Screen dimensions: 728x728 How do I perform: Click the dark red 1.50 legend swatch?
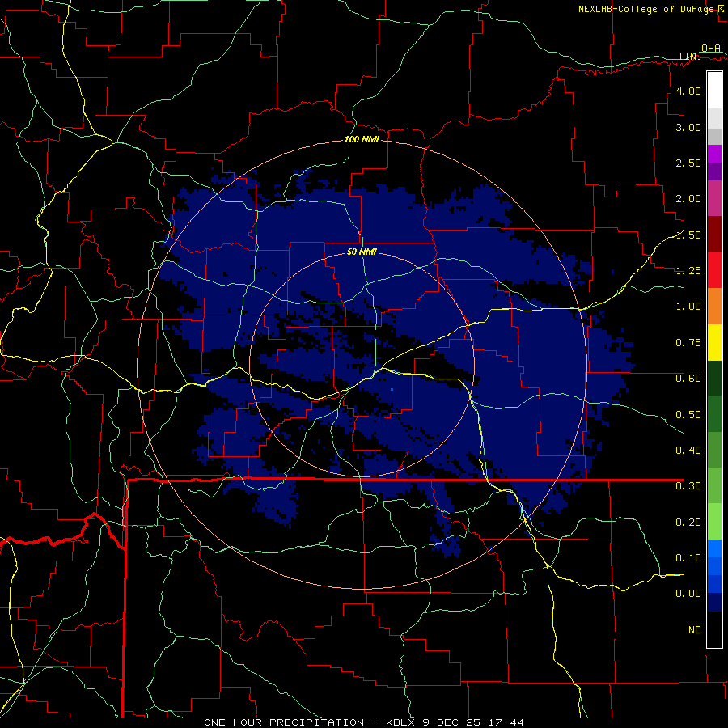point(714,235)
